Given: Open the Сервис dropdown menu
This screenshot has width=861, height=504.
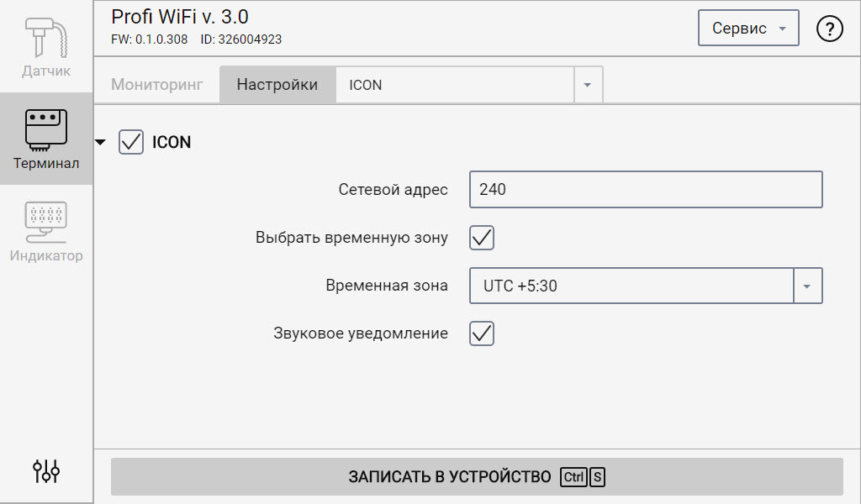Looking at the screenshot, I should (748, 28).
